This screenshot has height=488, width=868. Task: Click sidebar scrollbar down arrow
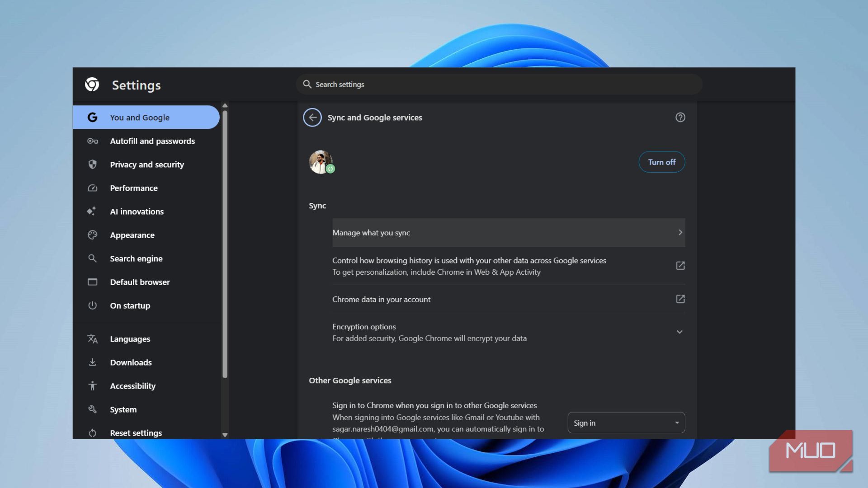(225, 435)
